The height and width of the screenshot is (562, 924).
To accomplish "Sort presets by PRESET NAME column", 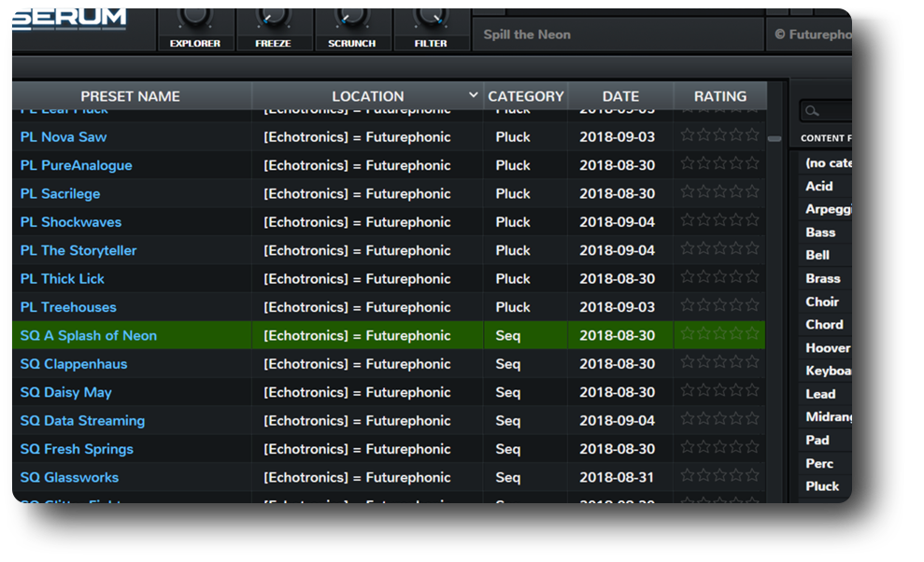I will pos(130,96).
